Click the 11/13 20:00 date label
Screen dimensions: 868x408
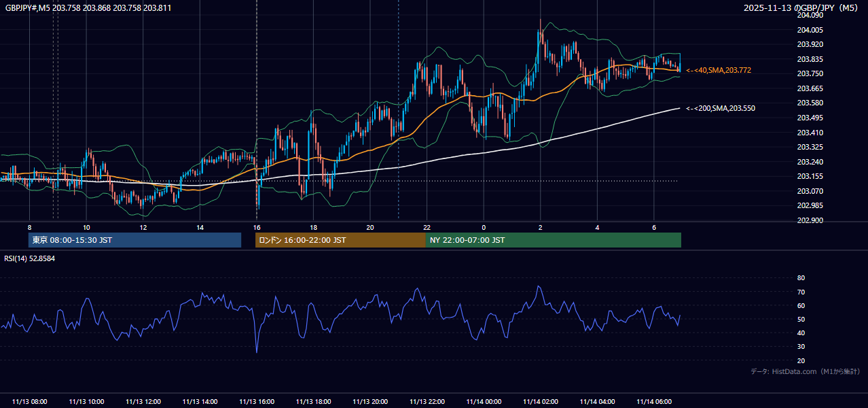pos(370,402)
